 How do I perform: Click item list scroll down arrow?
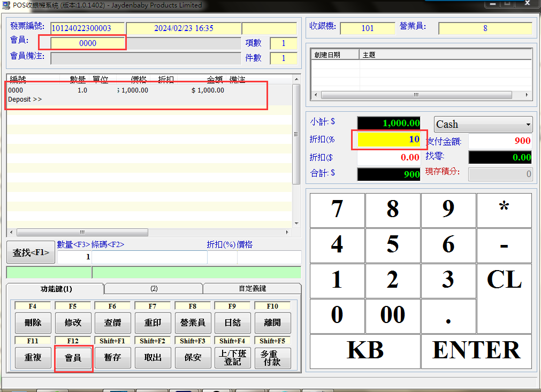point(296,224)
